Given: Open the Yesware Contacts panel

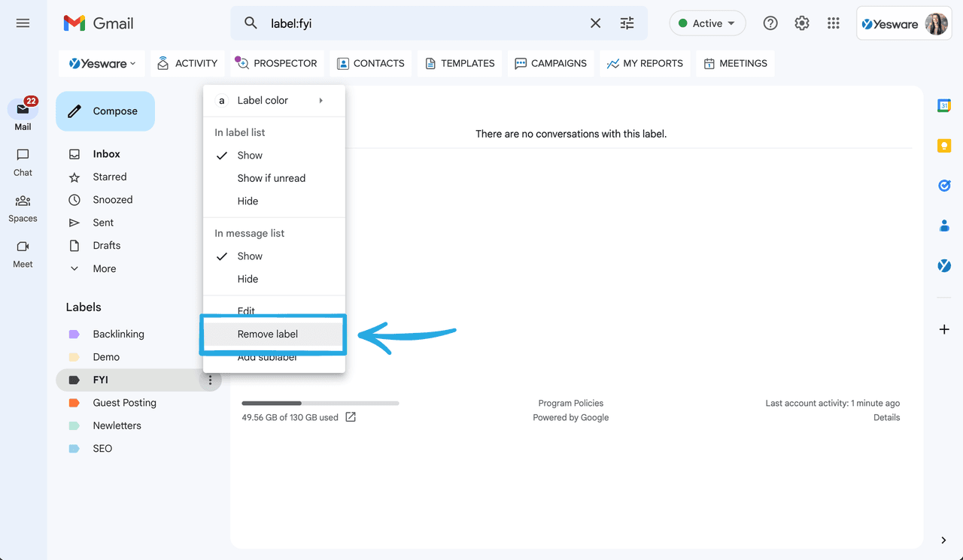Looking at the screenshot, I should tap(370, 63).
